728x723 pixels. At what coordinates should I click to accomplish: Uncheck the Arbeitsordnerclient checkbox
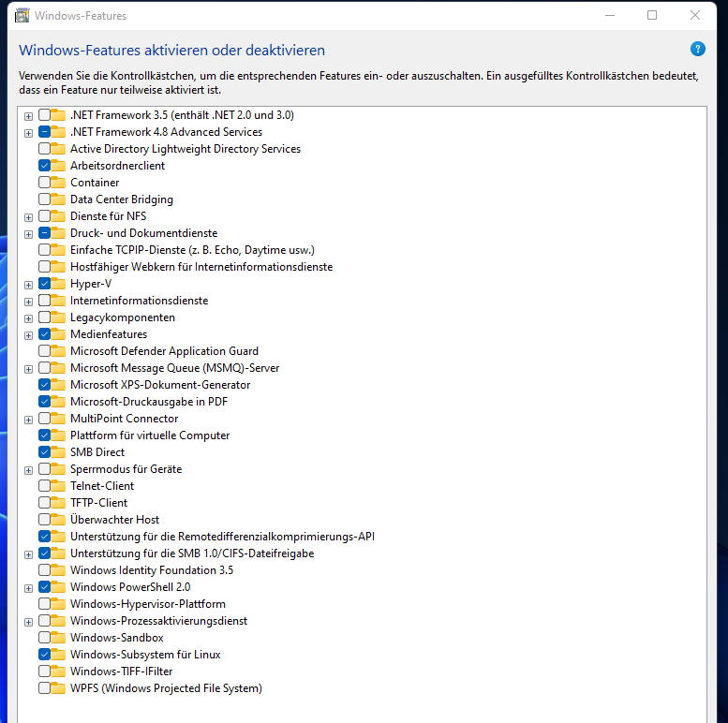45,165
